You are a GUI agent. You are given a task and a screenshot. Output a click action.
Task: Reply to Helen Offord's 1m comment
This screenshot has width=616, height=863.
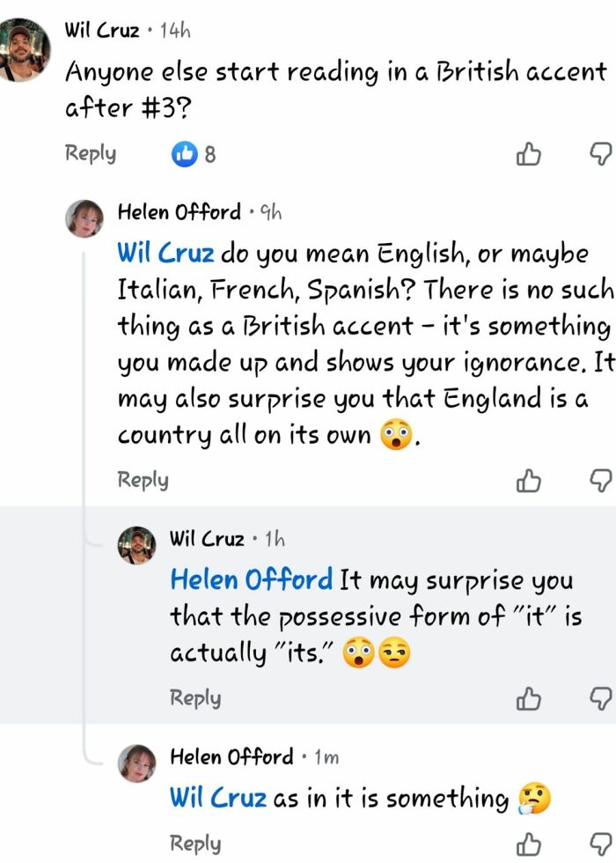[x=195, y=843]
